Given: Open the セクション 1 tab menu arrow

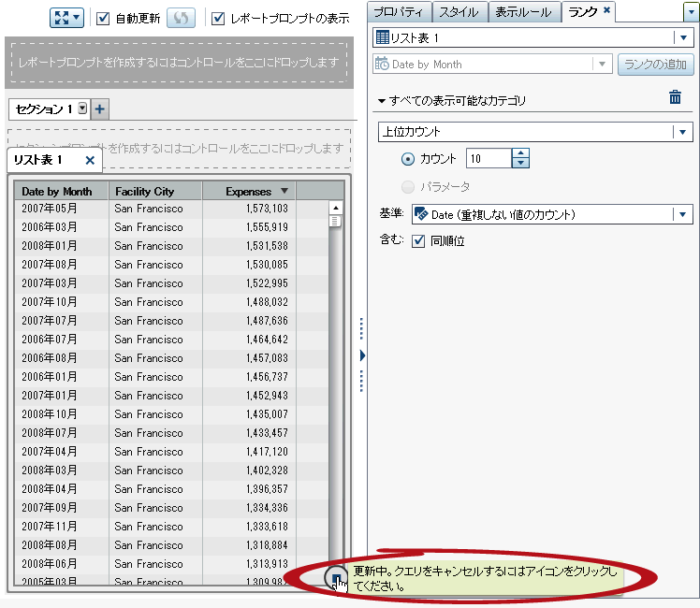Looking at the screenshot, I should click(x=82, y=109).
